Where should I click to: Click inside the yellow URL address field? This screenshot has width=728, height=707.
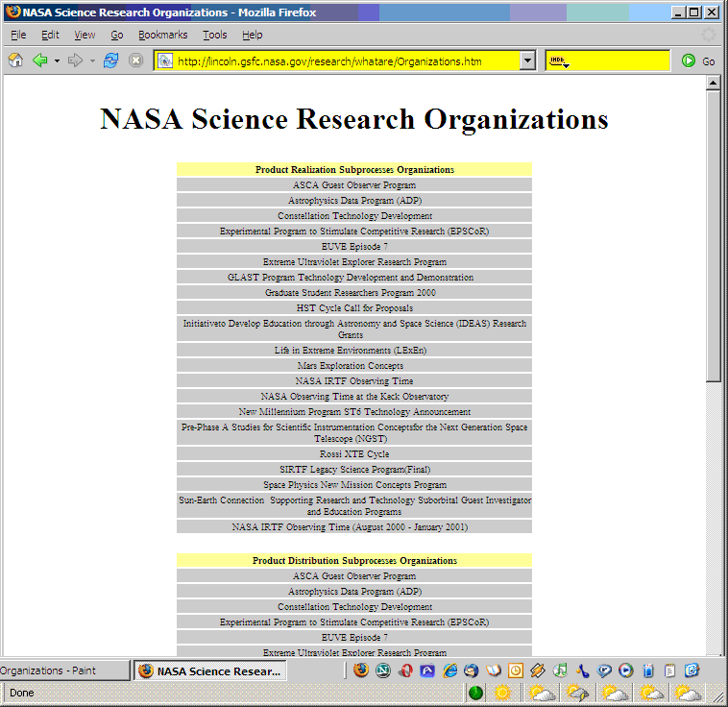(344, 61)
